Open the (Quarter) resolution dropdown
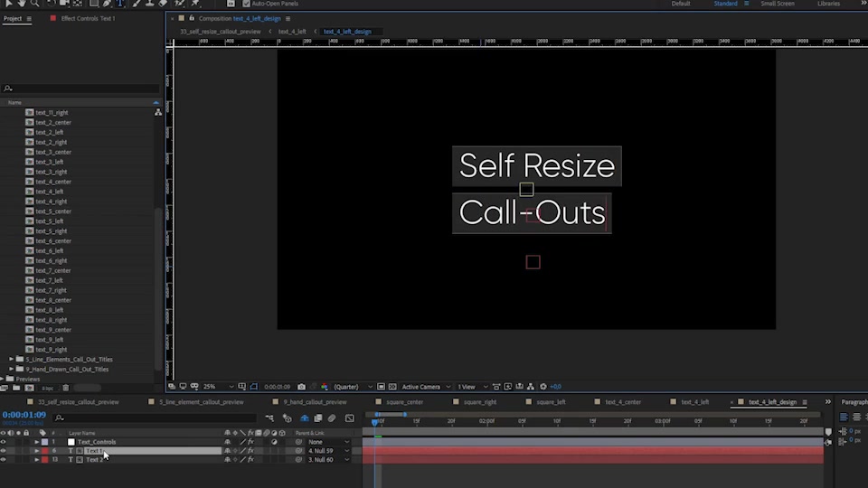The width and height of the screenshot is (868, 488). [353, 387]
